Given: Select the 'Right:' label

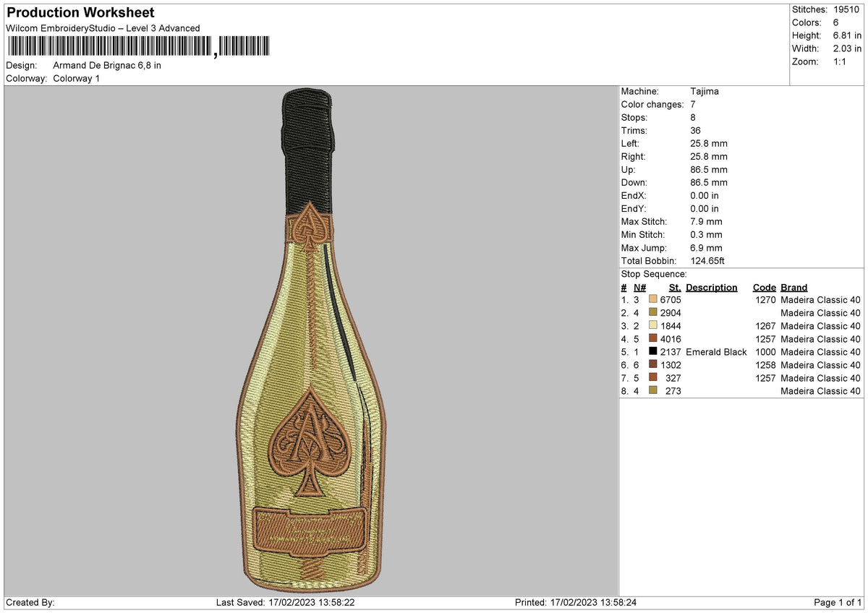Looking at the screenshot, I should pos(634,157).
